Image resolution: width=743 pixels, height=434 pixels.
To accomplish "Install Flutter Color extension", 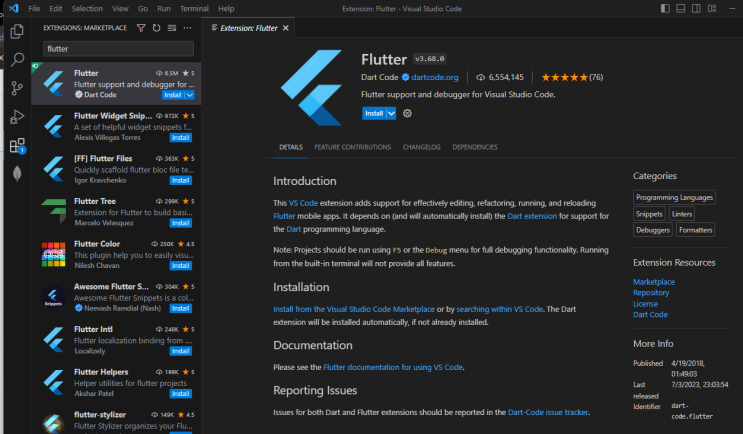I will tap(181, 265).
